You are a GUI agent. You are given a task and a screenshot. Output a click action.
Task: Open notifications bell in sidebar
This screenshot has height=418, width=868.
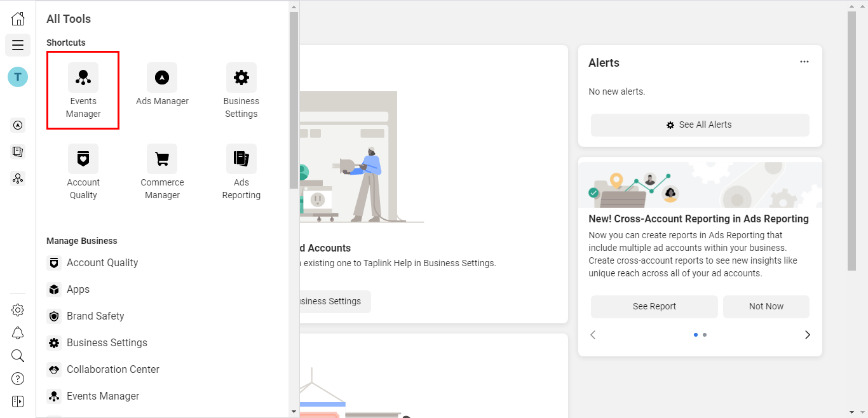(18, 333)
